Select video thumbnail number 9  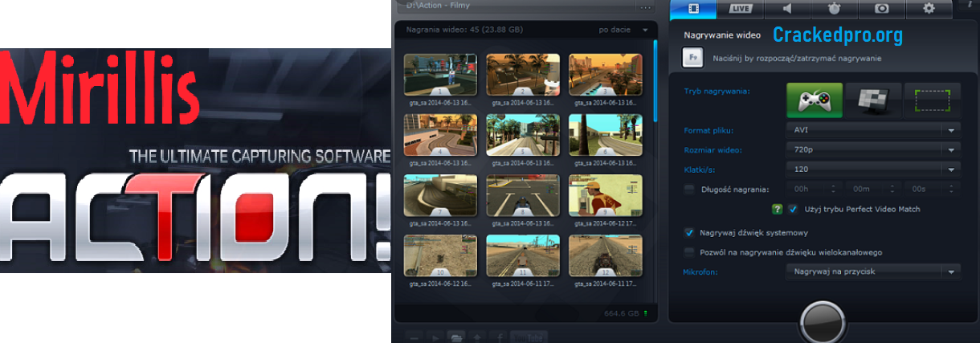tap(605, 195)
